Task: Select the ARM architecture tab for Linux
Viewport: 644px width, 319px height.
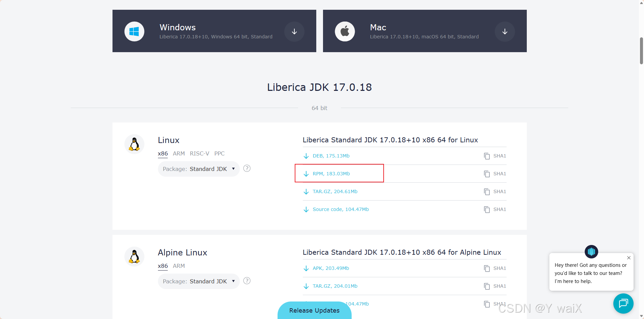Action: pyautogui.click(x=179, y=153)
